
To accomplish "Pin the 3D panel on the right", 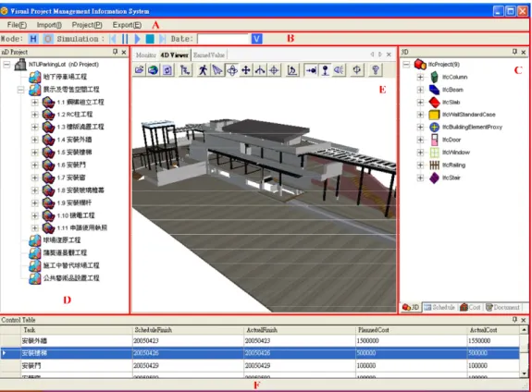I will tap(514, 52).
